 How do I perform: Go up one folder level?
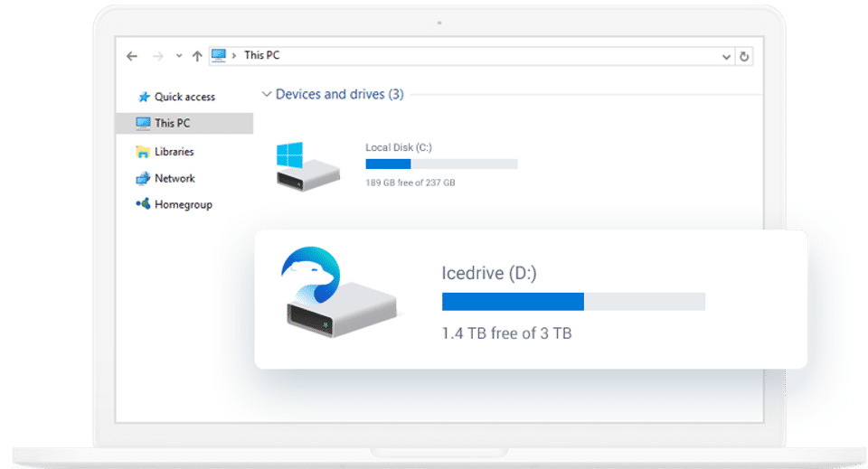point(197,56)
